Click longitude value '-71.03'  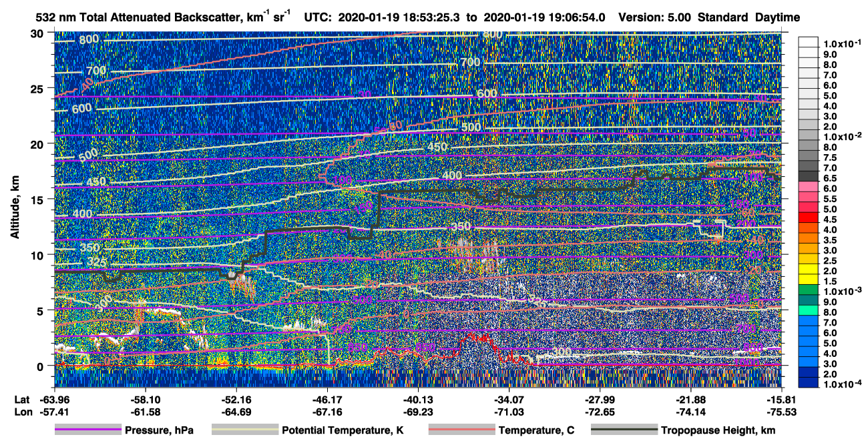509,412
